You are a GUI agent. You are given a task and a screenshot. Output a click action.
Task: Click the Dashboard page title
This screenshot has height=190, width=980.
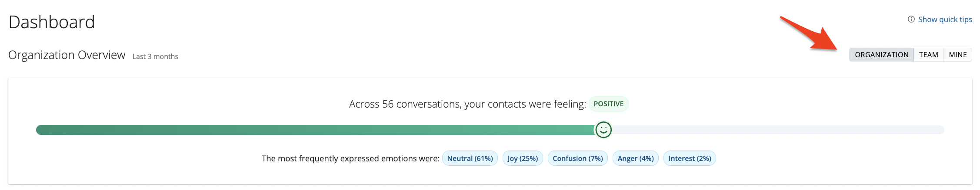pos(52,22)
